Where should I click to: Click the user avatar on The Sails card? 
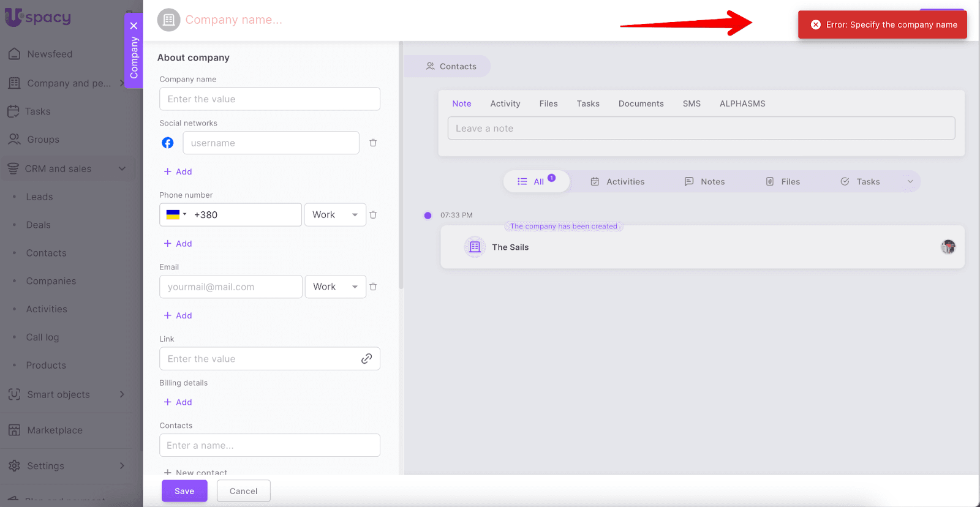pos(948,247)
